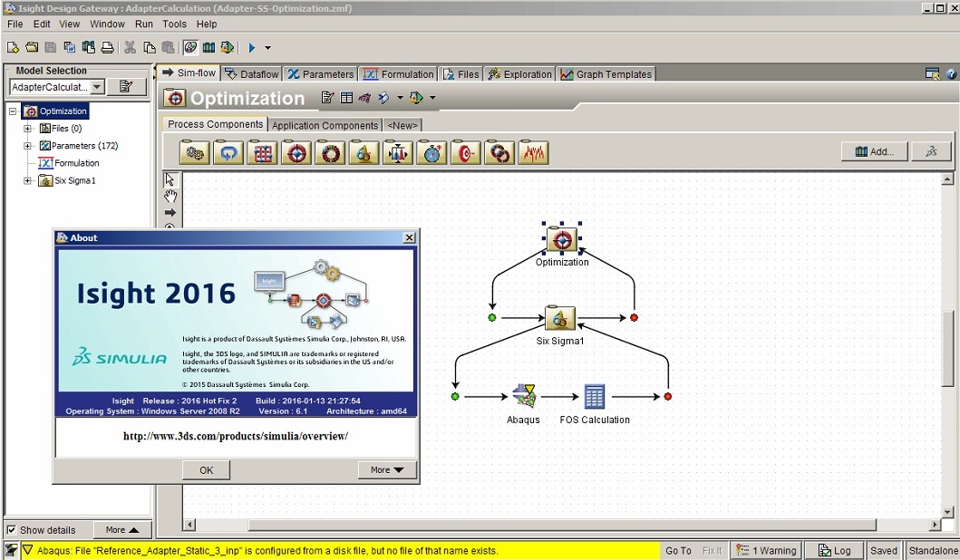Click More in the About dialog
The image size is (960, 560).
(387, 470)
